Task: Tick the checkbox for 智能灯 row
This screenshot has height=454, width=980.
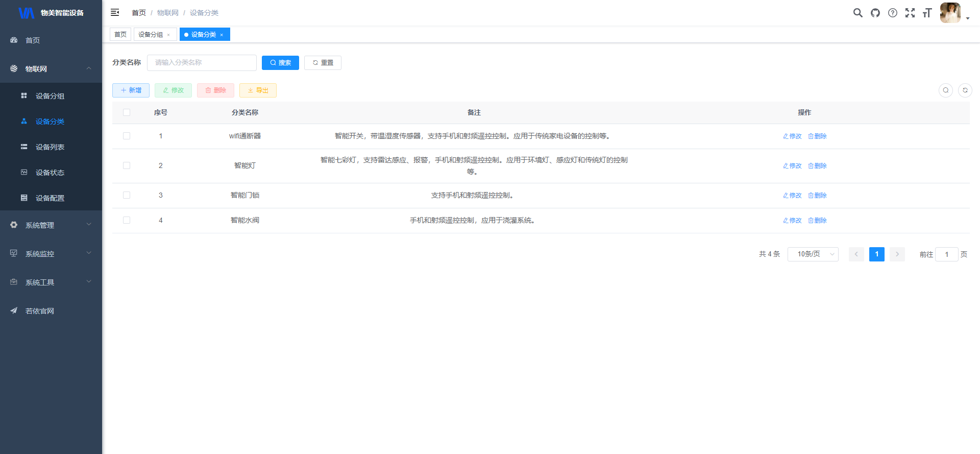Action: [127, 165]
